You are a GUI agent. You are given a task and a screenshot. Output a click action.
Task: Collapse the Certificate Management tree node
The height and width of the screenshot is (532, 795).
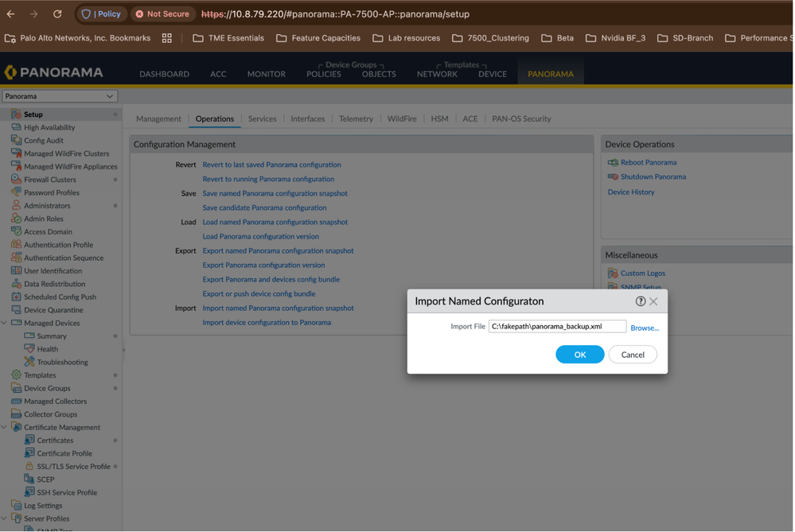tap(4, 427)
